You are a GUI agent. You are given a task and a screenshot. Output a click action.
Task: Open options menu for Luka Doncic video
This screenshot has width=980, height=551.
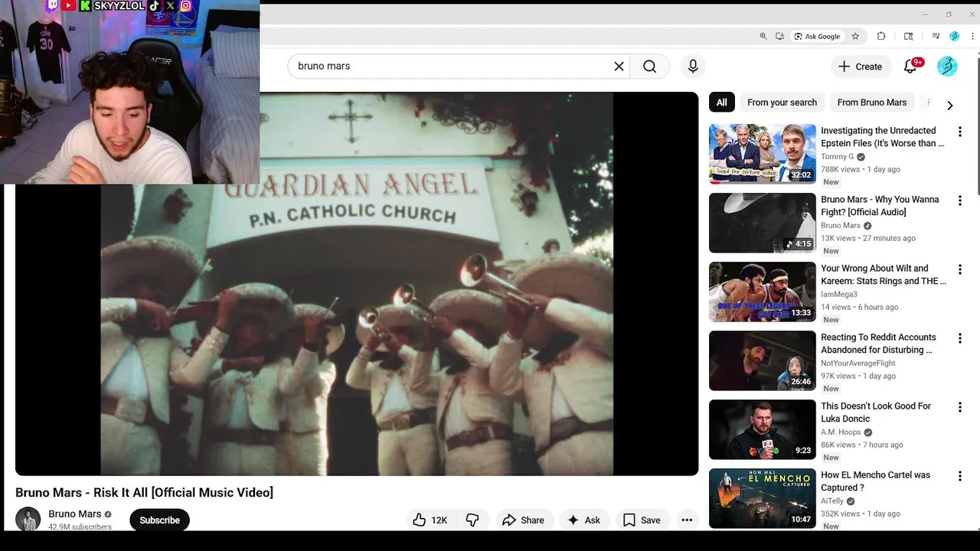click(x=959, y=407)
